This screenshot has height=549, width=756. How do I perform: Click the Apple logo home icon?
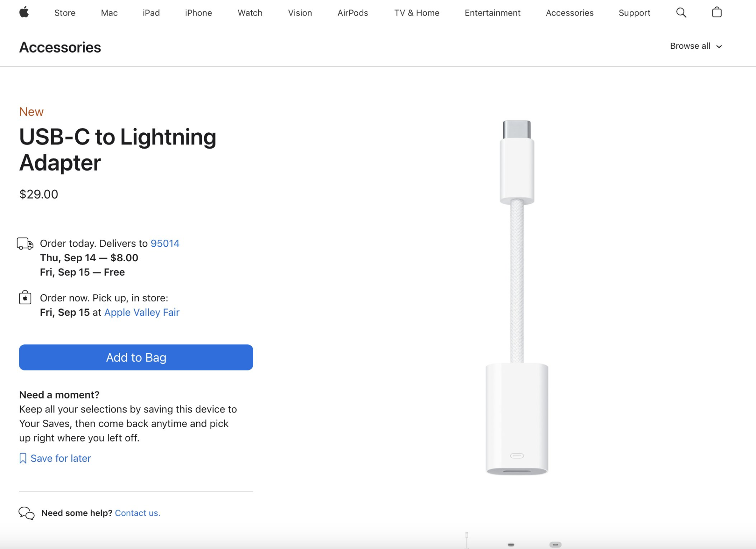(x=24, y=12)
